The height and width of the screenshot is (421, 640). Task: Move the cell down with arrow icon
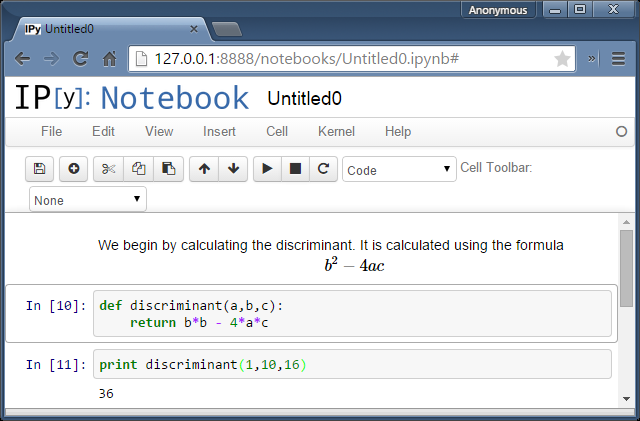[233, 169]
